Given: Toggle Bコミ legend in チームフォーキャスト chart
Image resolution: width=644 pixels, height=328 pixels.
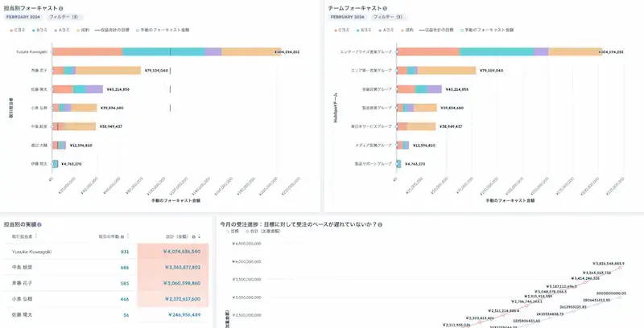Looking at the screenshot, I should pos(365,30).
